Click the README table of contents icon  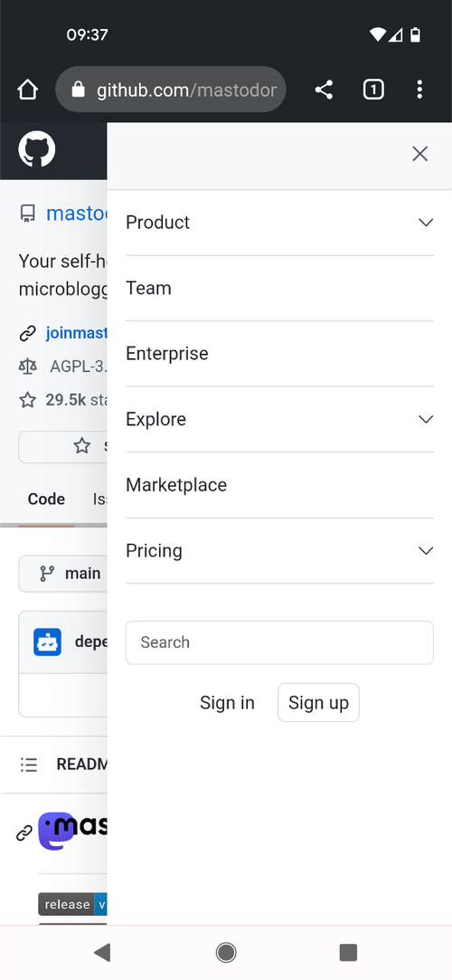29,765
